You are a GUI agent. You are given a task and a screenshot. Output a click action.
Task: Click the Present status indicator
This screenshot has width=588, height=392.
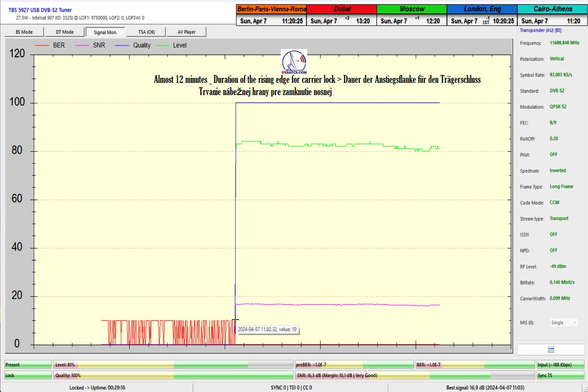[28, 365]
